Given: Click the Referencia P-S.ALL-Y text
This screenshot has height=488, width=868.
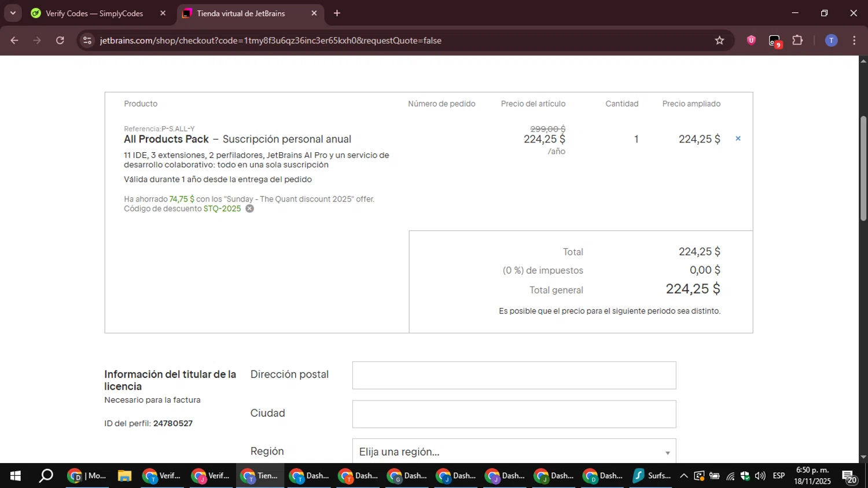Looking at the screenshot, I should pos(159,129).
